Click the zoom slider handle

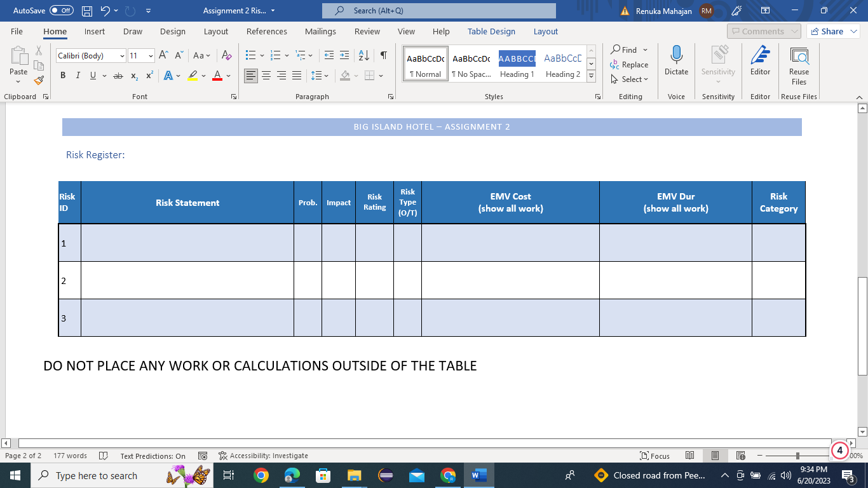[x=797, y=456]
